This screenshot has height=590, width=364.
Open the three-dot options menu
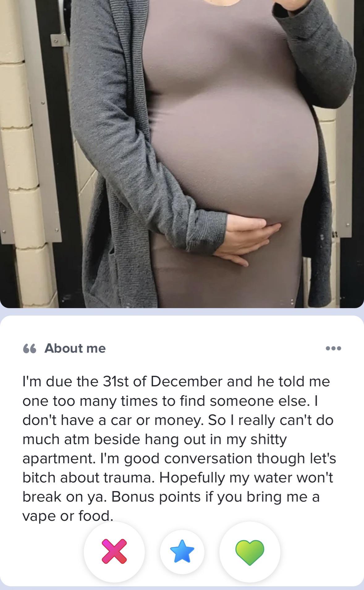(x=334, y=348)
